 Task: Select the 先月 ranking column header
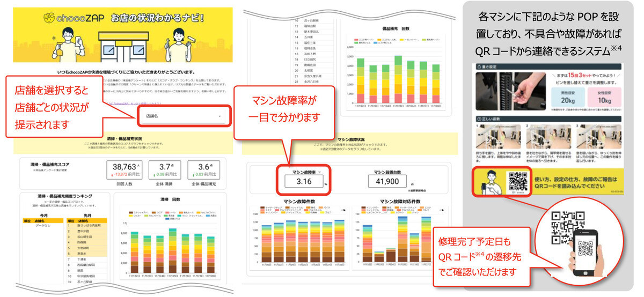(87, 214)
